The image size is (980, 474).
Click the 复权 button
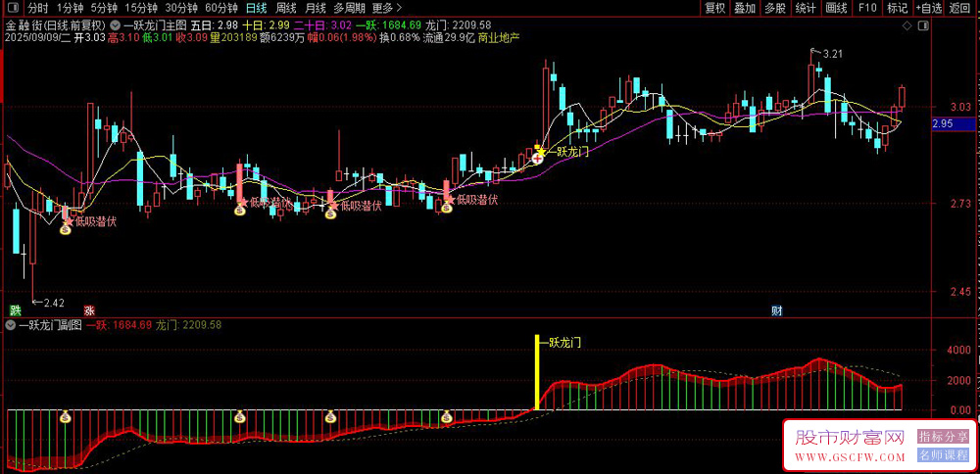[715, 8]
